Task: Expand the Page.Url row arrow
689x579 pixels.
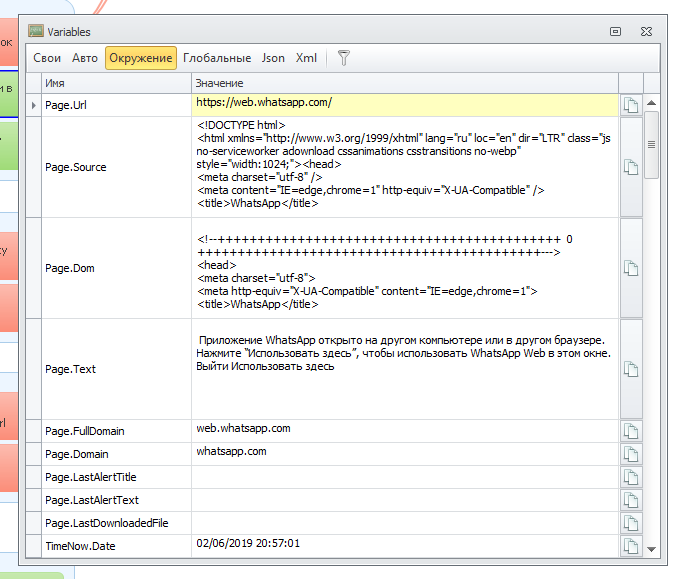Action: point(34,105)
